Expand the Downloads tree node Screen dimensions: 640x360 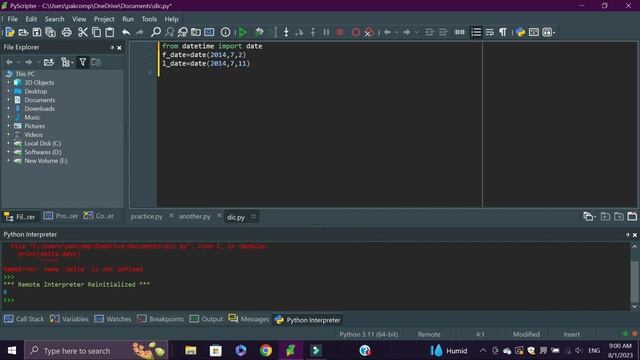[x=8, y=109]
